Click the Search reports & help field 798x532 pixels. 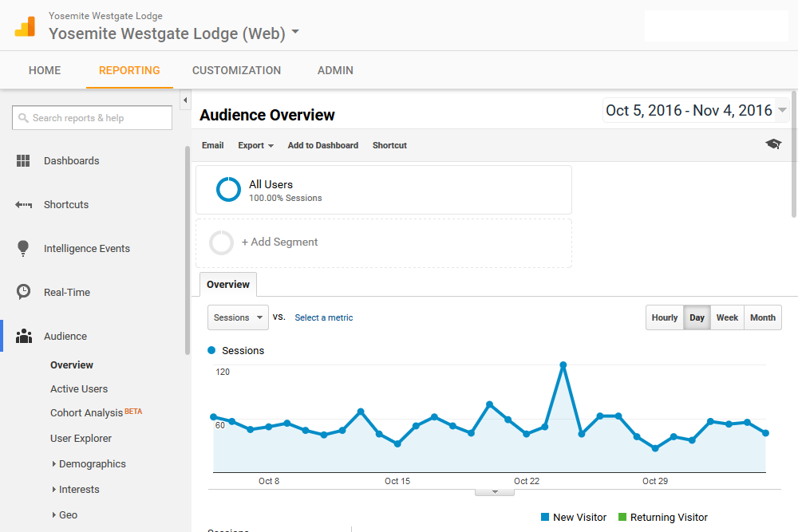point(92,117)
